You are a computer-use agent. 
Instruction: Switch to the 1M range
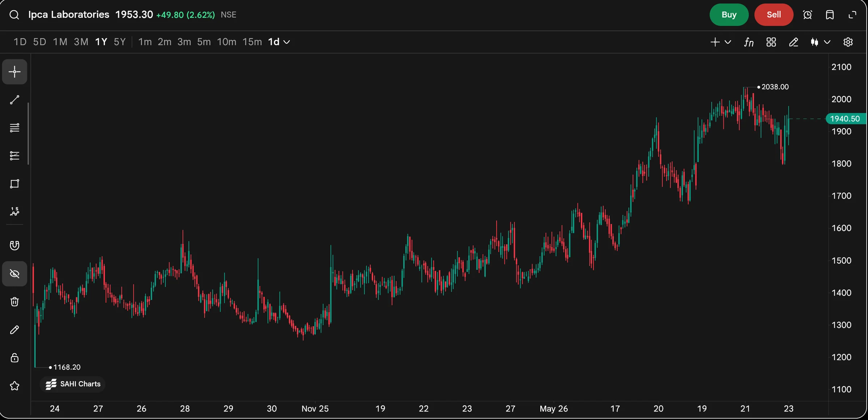60,42
